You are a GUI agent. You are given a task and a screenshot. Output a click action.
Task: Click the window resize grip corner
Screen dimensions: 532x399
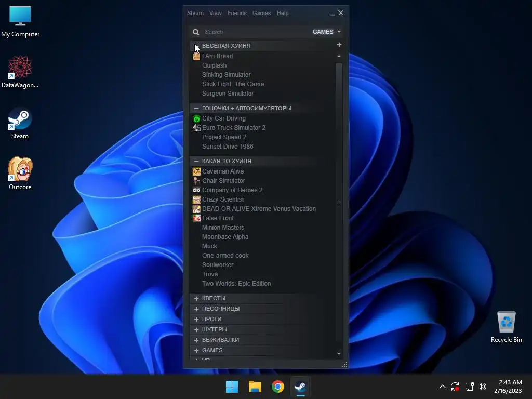point(345,364)
